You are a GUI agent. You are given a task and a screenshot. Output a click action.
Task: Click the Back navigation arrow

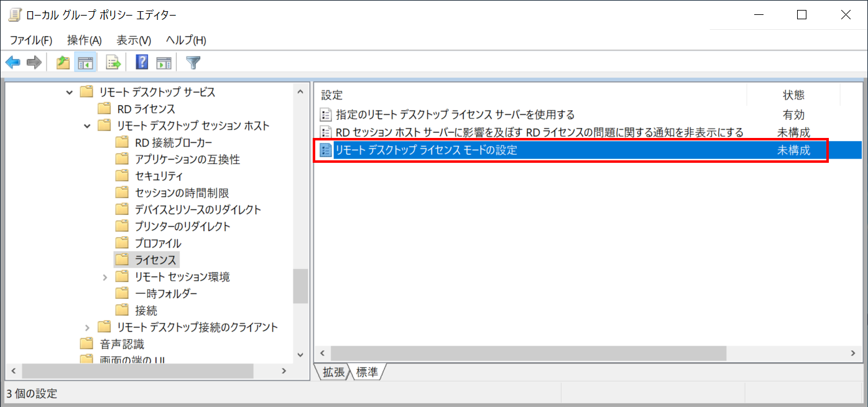click(13, 61)
